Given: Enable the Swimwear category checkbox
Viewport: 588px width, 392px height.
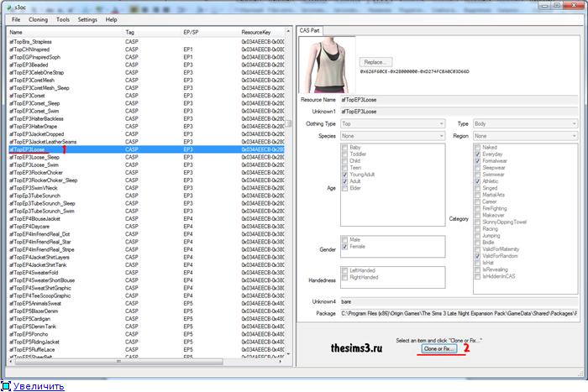Looking at the screenshot, I should (477, 174).
